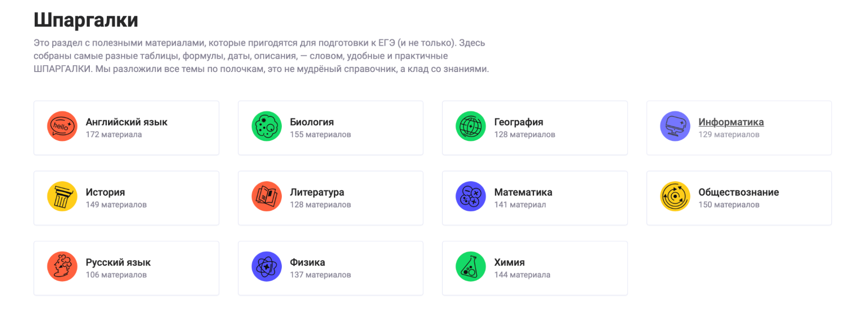Open the Английский язык title link
This screenshot has height=315, width=868.
click(x=126, y=122)
